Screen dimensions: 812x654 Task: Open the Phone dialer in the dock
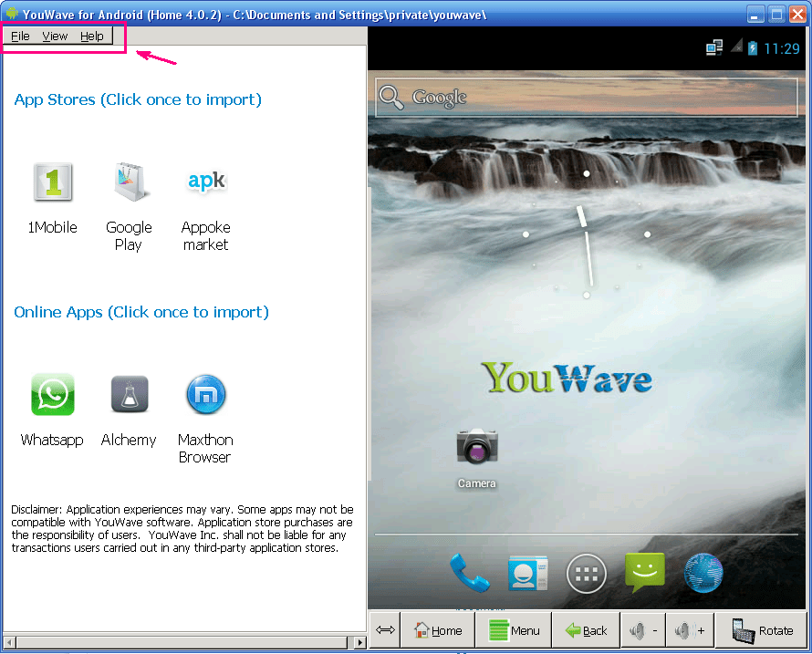[469, 573]
